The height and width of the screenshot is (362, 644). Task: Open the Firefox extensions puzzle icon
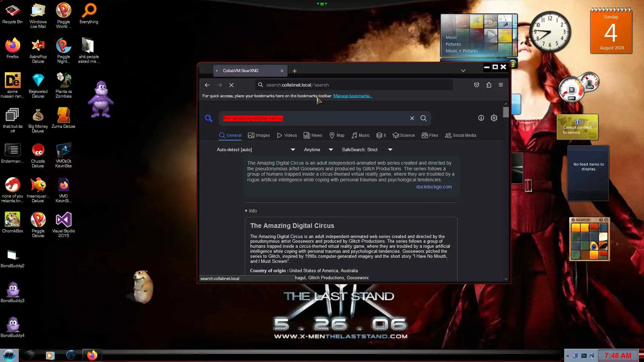click(489, 85)
